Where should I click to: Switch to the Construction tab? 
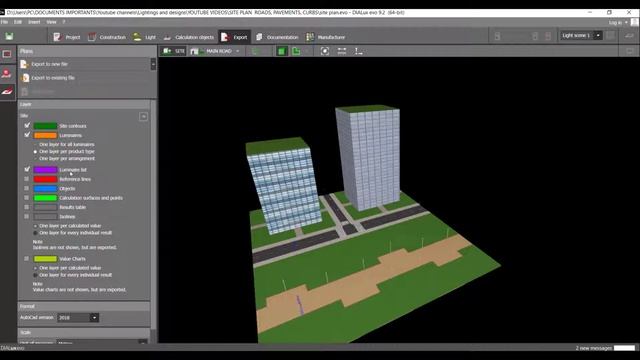pos(107,37)
